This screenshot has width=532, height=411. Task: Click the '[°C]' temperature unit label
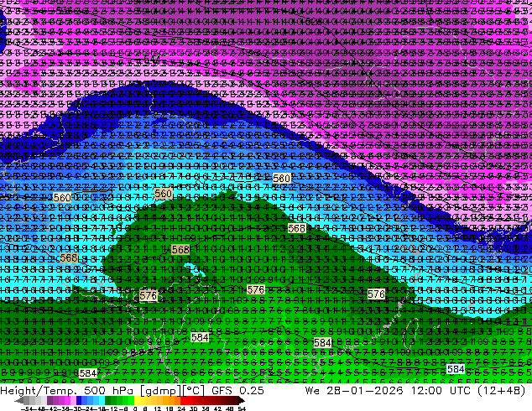192,390
